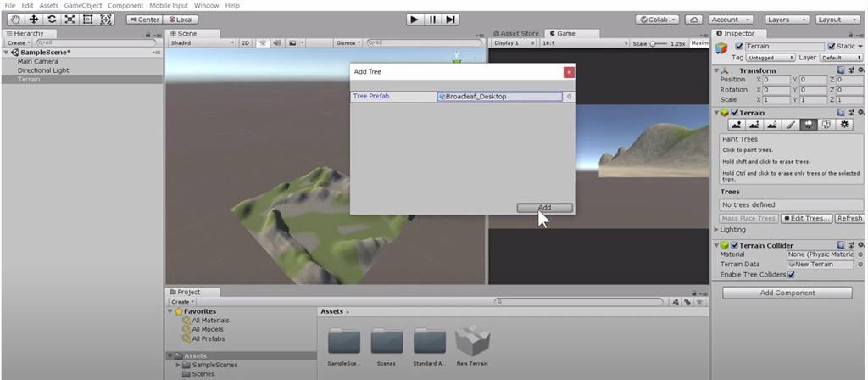Click the Edit Trees button
This screenshot has height=380, width=868.
coord(807,218)
